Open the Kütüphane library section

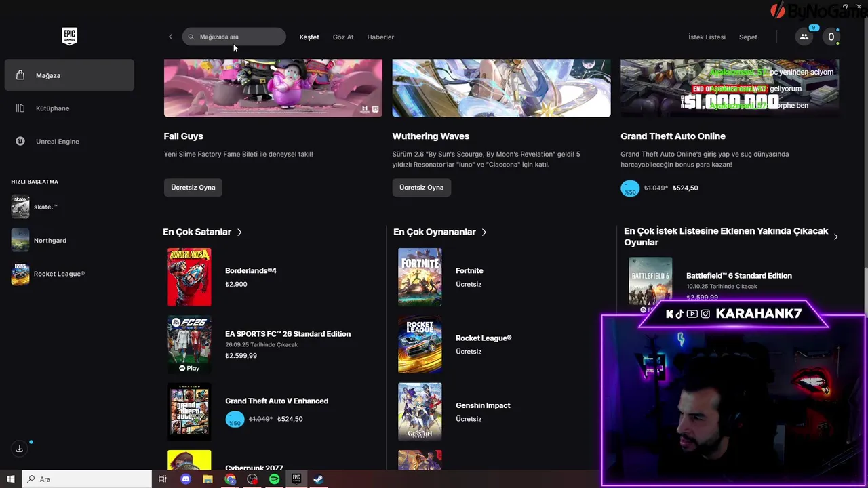coord(69,108)
